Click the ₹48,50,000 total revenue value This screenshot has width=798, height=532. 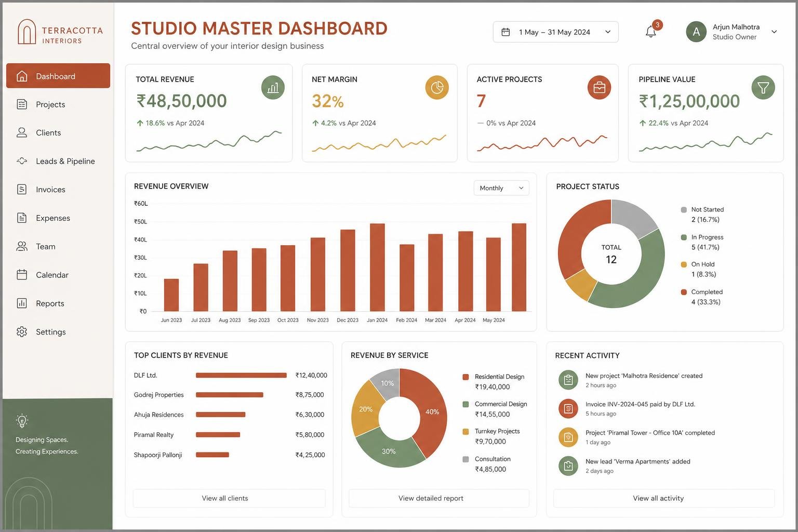point(182,101)
